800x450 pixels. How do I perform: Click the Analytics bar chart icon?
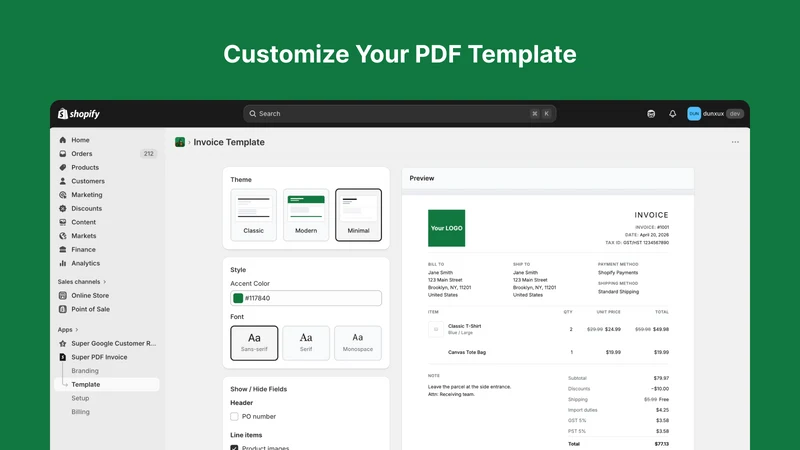click(63, 263)
